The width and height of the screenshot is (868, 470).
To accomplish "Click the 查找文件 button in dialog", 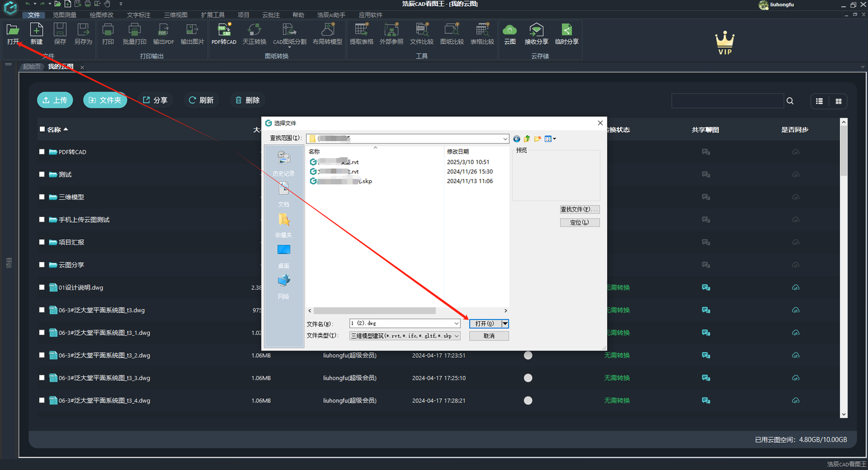I will [x=579, y=209].
